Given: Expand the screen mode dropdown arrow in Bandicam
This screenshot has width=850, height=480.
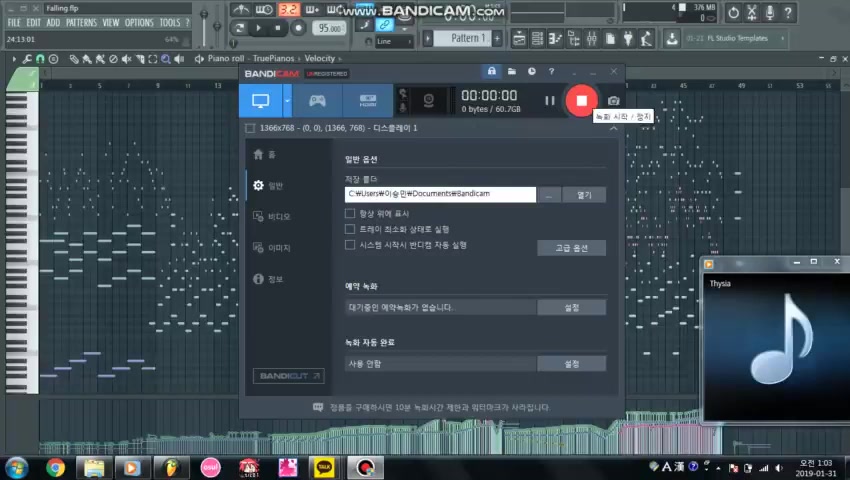Looking at the screenshot, I should pyautogui.click(x=287, y=100).
